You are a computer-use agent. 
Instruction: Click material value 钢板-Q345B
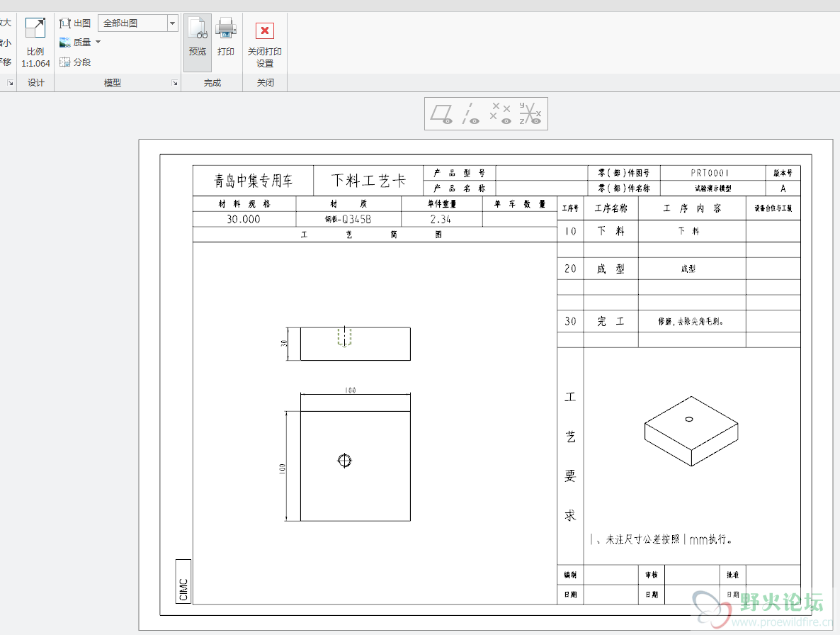tap(348, 219)
